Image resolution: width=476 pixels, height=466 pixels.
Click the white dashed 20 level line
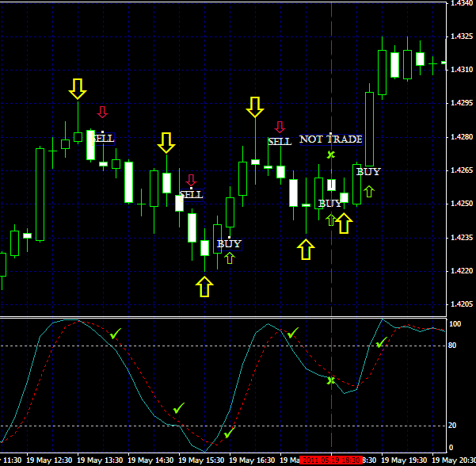(x=223, y=426)
